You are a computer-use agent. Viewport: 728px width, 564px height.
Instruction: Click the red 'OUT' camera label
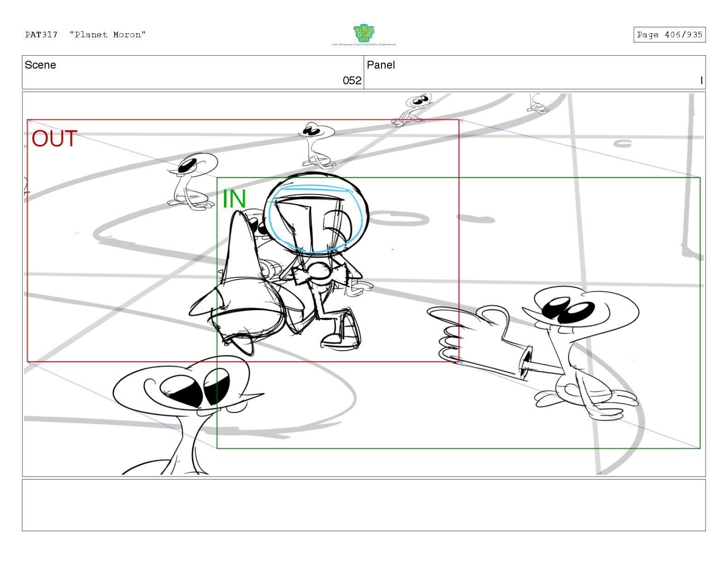click(x=54, y=139)
